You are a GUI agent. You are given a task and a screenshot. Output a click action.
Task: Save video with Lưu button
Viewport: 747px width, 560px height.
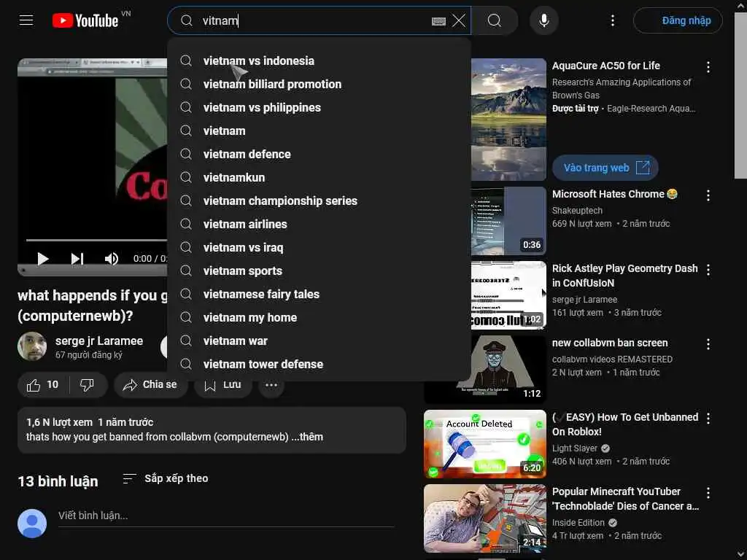pos(223,385)
